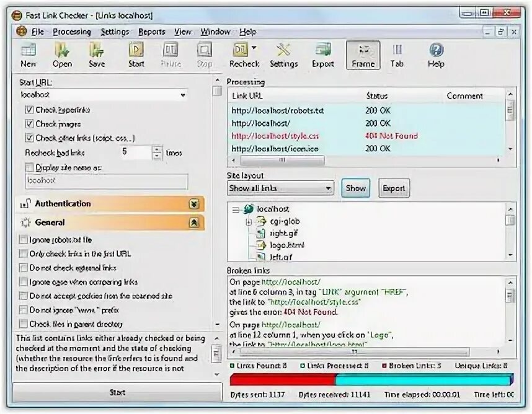Screen dimensions: 532x414
Task: Click the Broken links horizontal scrollbar
Action: click(x=355, y=351)
